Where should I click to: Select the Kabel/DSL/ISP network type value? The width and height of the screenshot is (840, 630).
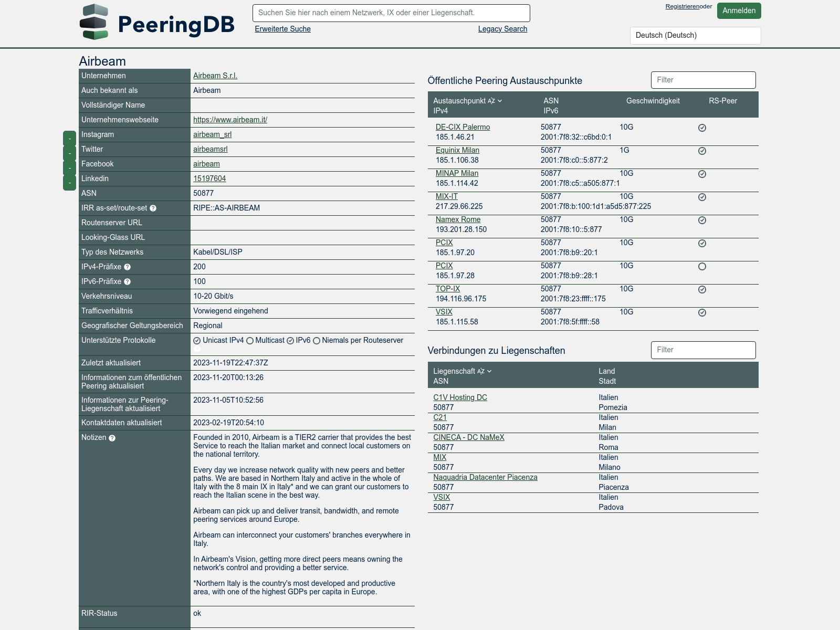pos(218,252)
